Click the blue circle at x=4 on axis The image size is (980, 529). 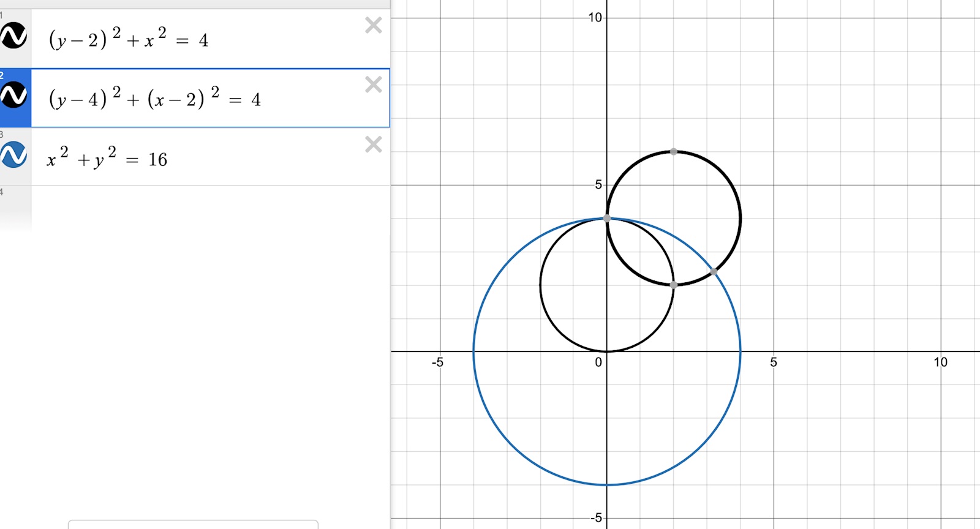[741, 351]
